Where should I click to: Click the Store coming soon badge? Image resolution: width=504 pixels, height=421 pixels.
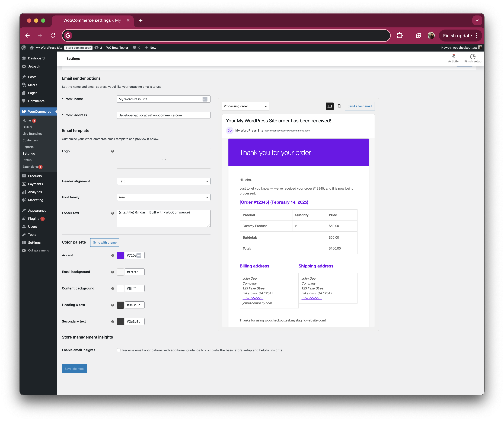pos(78,47)
